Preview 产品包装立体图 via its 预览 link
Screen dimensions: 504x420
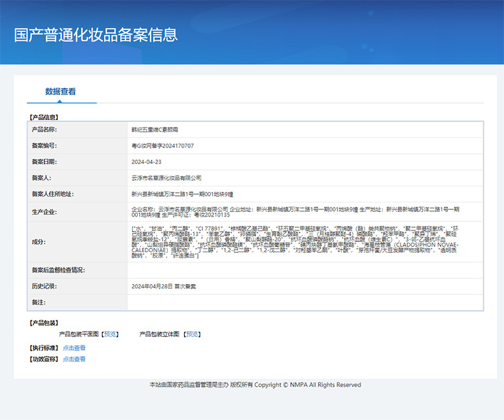pos(192,334)
